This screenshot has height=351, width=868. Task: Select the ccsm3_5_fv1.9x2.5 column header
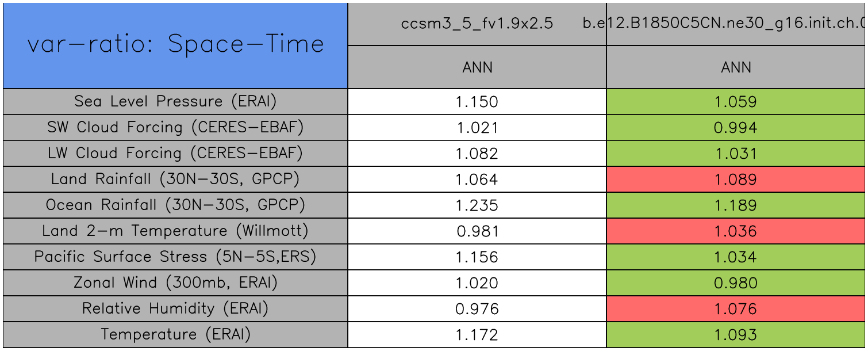pyautogui.click(x=477, y=24)
